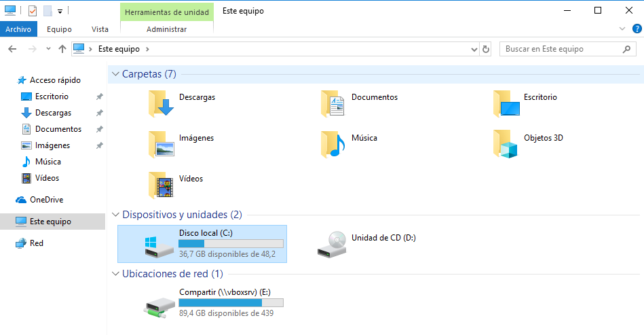This screenshot has height=335, width=644.
Task: Select Unidad de CD (D:) drive icon
Action: tap(332, 244)
